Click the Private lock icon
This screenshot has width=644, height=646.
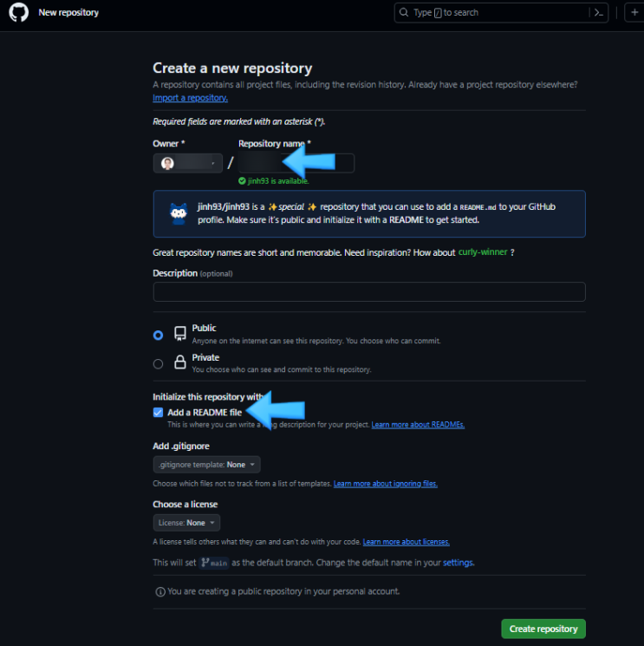pyautogui.click(x=180, y=362)
